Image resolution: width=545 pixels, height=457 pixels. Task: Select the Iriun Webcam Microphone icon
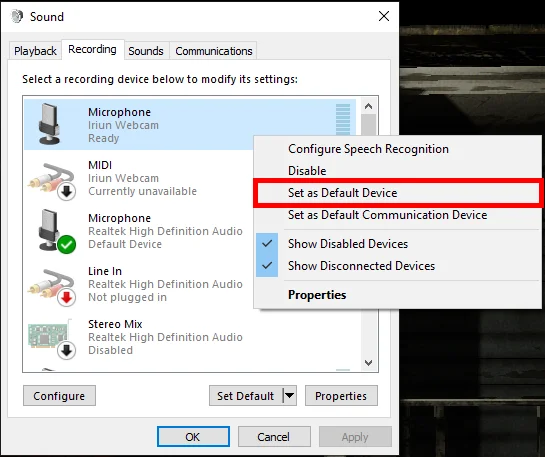pos(49,124)
